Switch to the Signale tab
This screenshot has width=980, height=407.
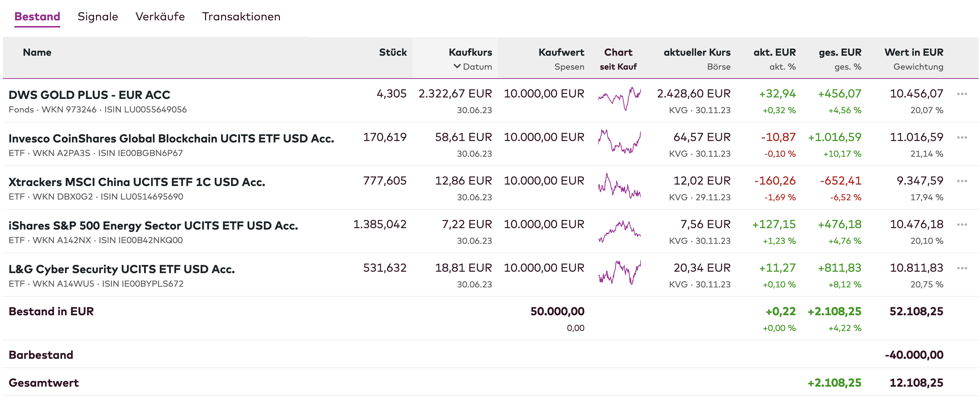click(98, 17)
